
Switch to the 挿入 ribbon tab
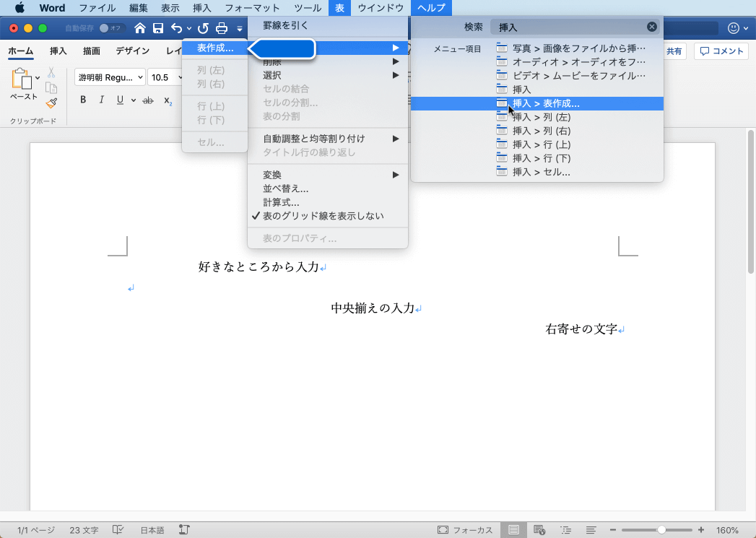pyautogui.click(x=58, y=51)
